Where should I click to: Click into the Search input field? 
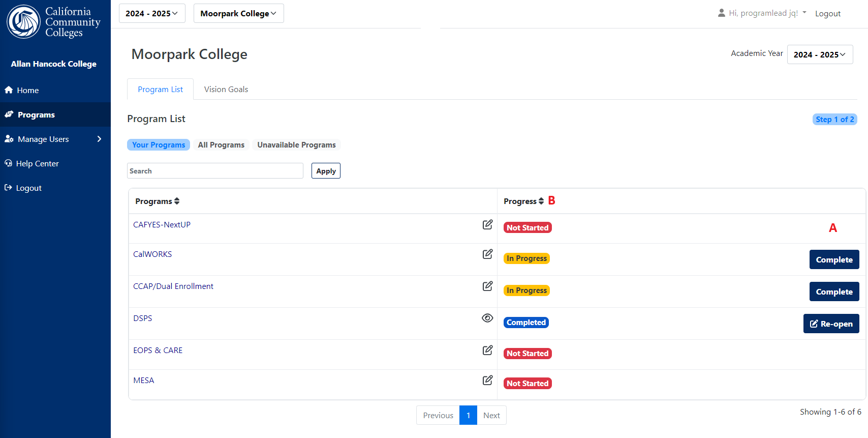click(215, 171)
